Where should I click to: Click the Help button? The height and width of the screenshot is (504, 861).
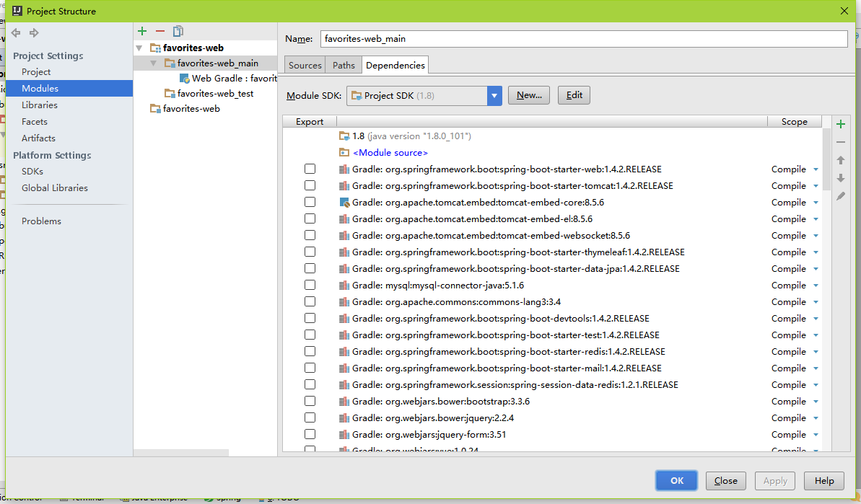pyautogui.click(x=824, y=480)
